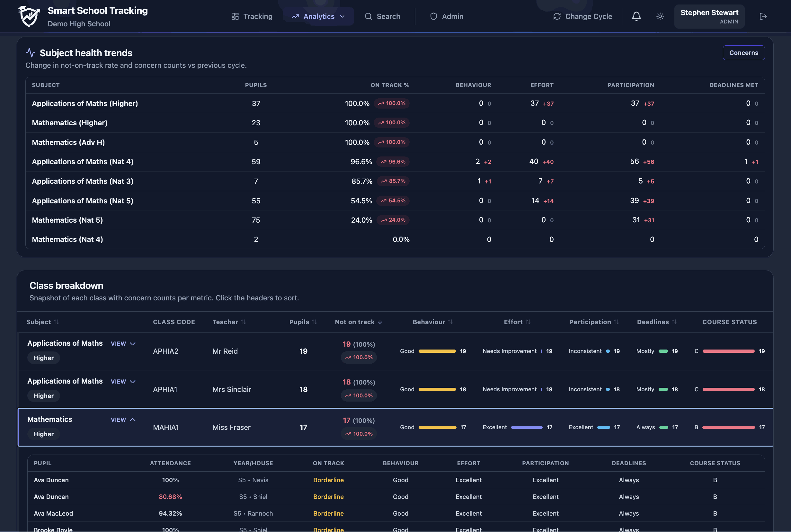Click the Not on track descending arrow
791x532 pixels.
380,322
